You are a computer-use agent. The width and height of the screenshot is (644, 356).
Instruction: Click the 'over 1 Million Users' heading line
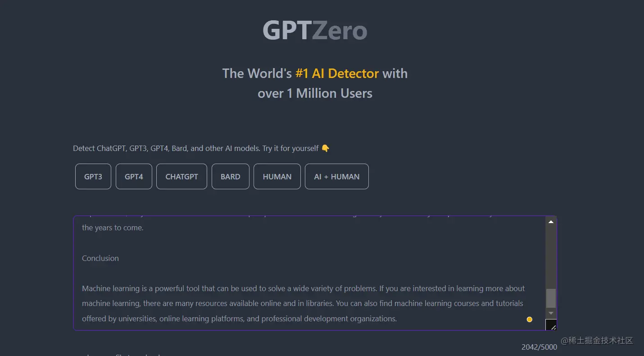(315, 93)
